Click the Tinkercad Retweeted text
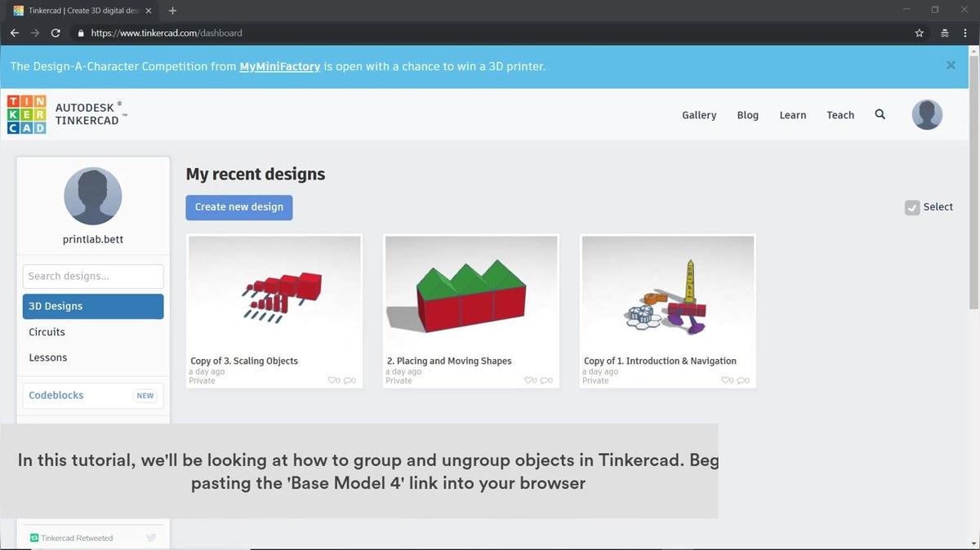 77,538
